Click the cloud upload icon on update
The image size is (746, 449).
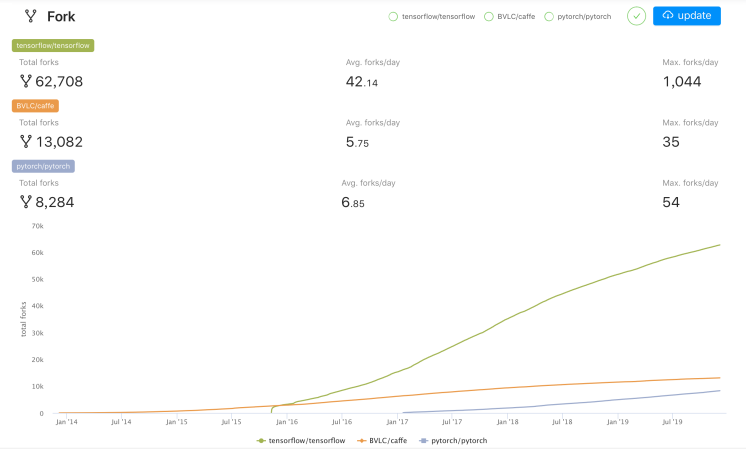pos(668,16)
